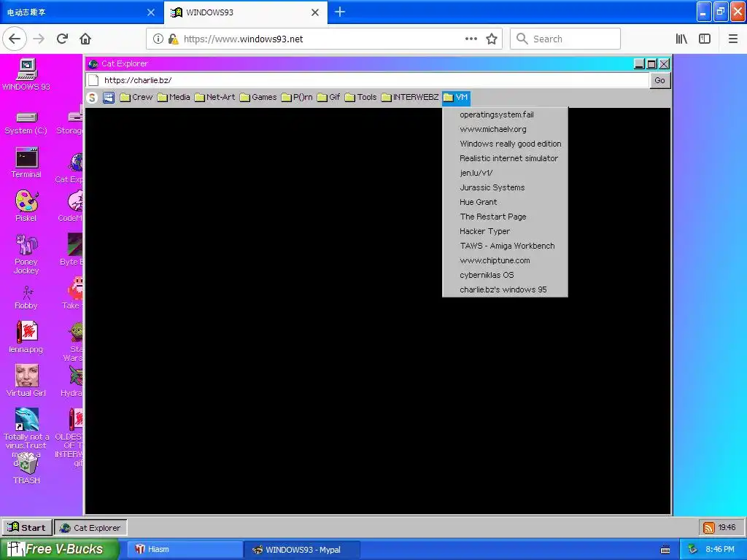
Task: Switch to the first Chinese-titled browser tab
Action: pos(81,12)
